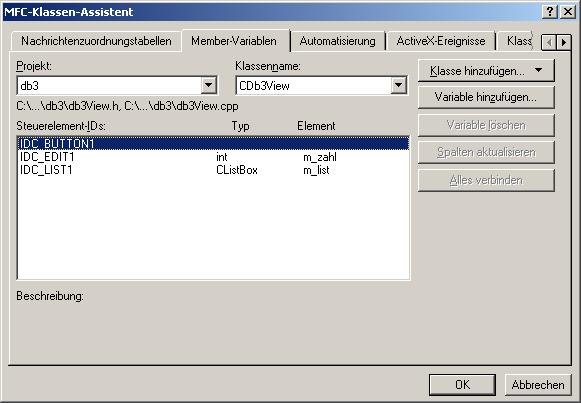This screenshot has width=581, height=403.
Task: Click the help question mark button
Action: coord(550,12)
